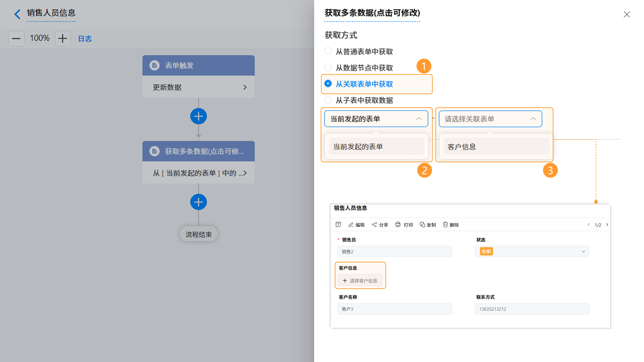Click the 表单触发 node icon

pyautogui.click(x=154, y=66)
